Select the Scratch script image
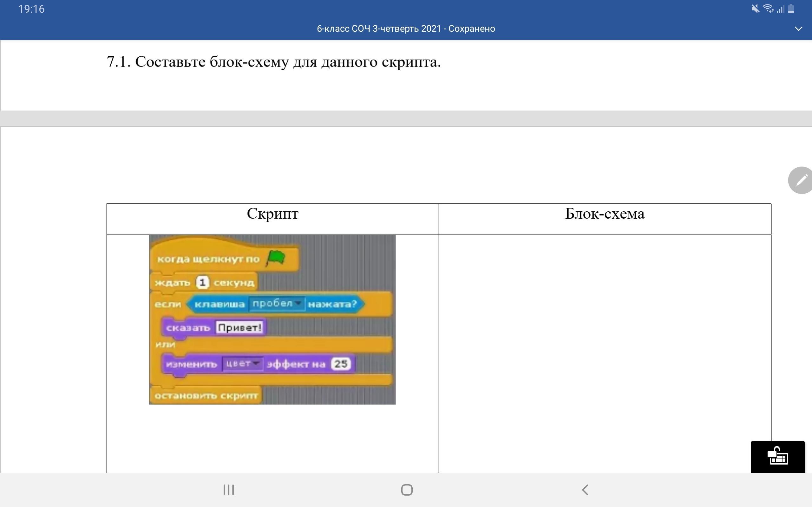 pos(272,319)
